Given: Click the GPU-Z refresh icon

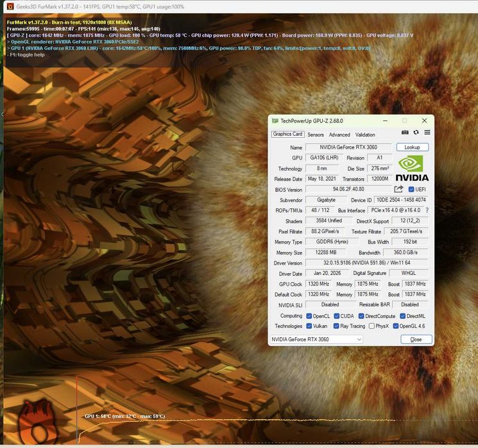Looking at the screenshot, I should point(416,132).
